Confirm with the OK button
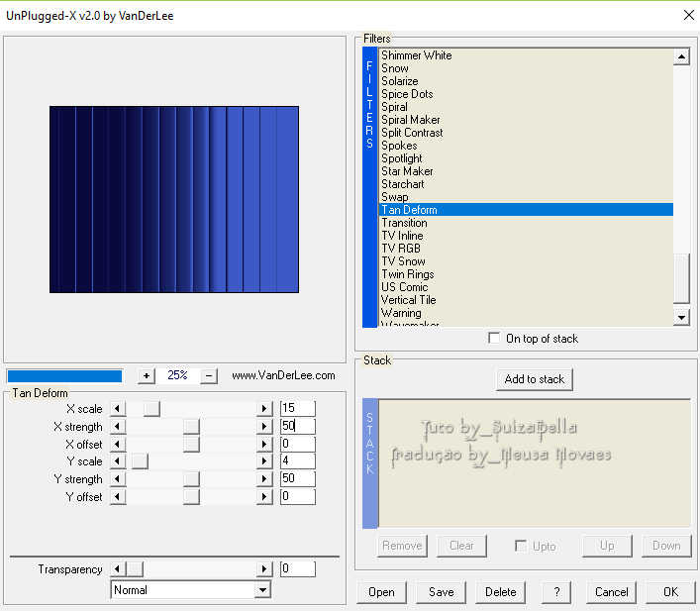Image resolution: width=700 pixels, height=611 pixels. click(670, 592)
